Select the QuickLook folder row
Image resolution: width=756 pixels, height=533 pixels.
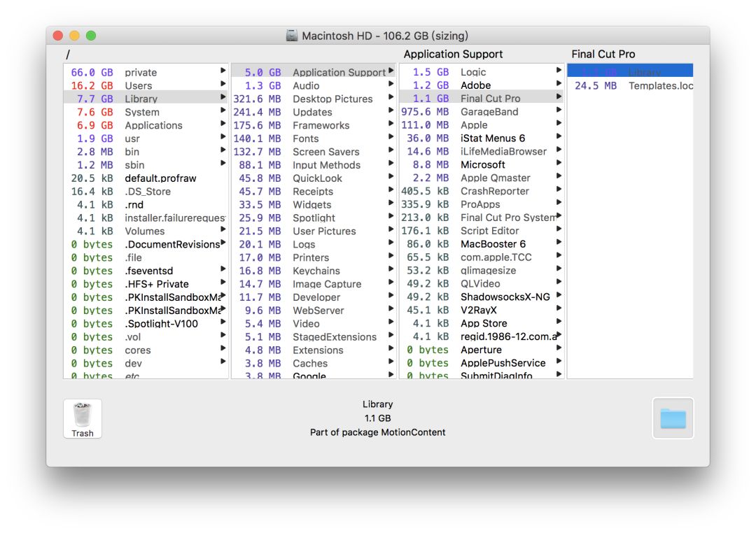pos(314,178)
